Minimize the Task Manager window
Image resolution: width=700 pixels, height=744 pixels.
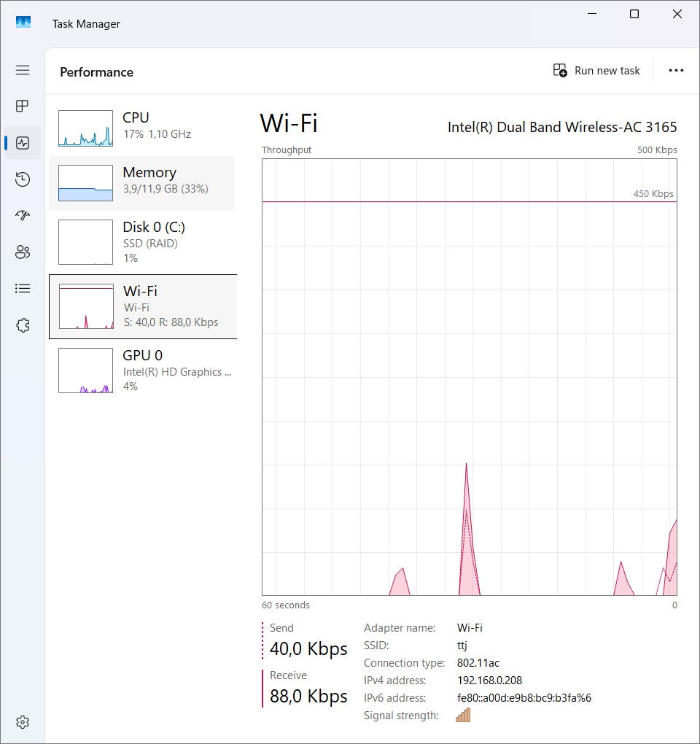click(592, 14)
